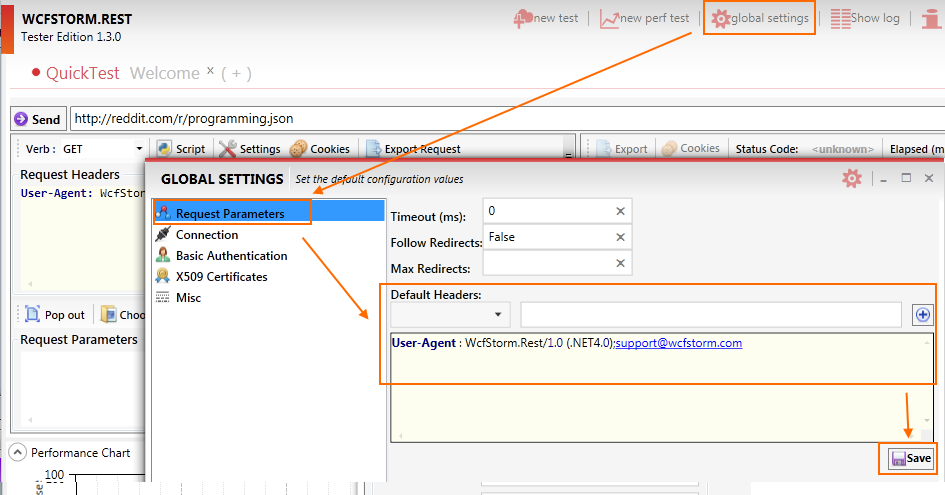
Task: Switch to the Welcome tab
Action: (x=165, y=73)
